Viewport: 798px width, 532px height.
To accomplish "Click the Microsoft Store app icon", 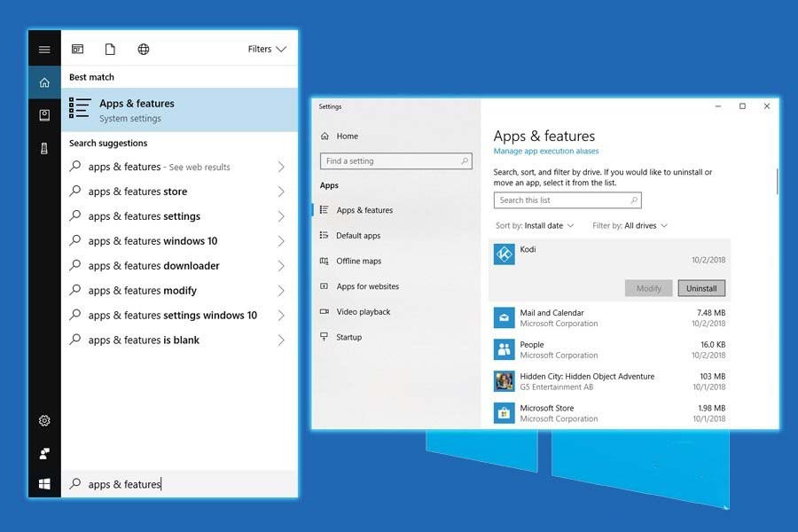I will (x=504, y=413).
